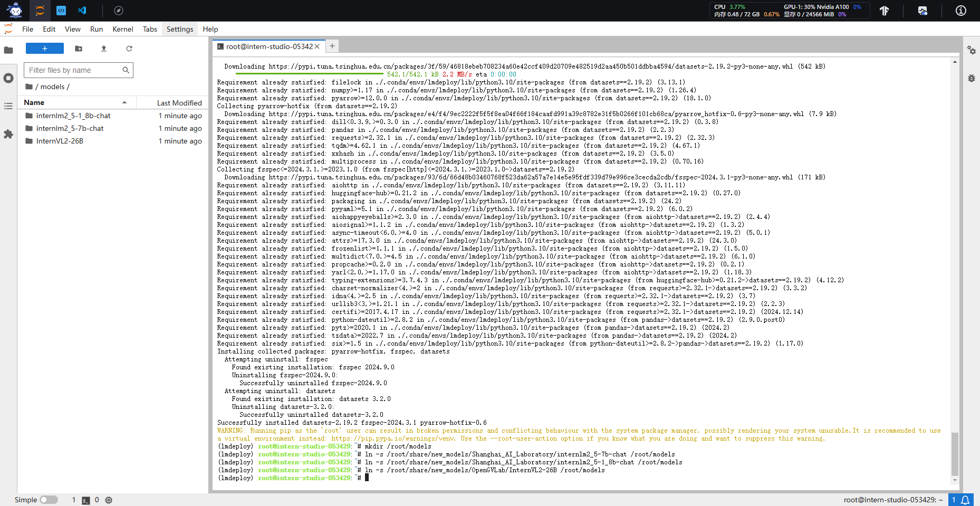Create a new folder via toolbar icon

[x=79, y=49]
